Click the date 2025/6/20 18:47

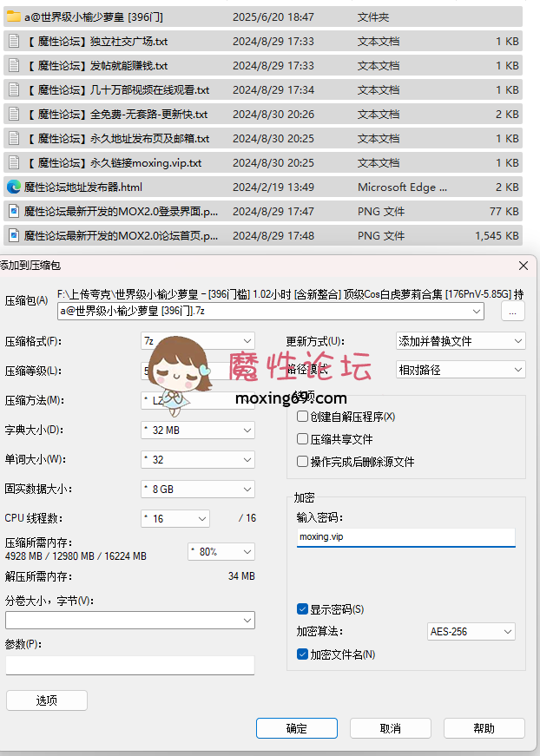coord(273,16)
